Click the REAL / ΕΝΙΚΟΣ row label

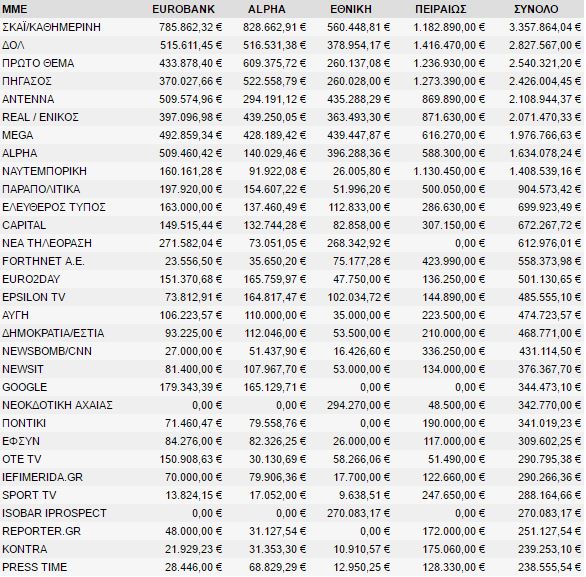[40, 117]
